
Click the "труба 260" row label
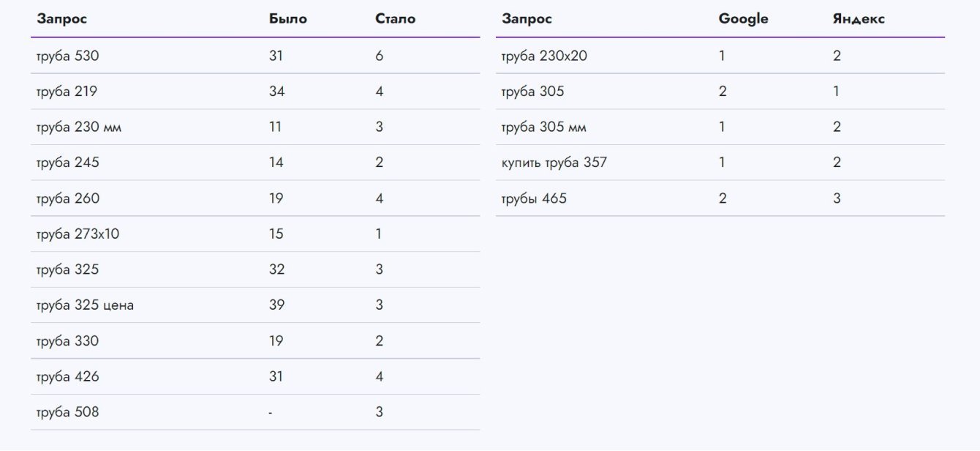coord(67,198)
